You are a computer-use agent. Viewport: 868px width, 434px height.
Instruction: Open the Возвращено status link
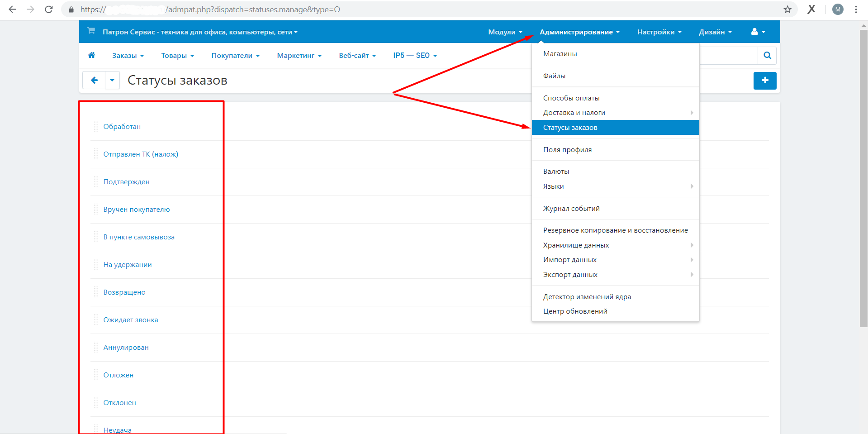124,292
